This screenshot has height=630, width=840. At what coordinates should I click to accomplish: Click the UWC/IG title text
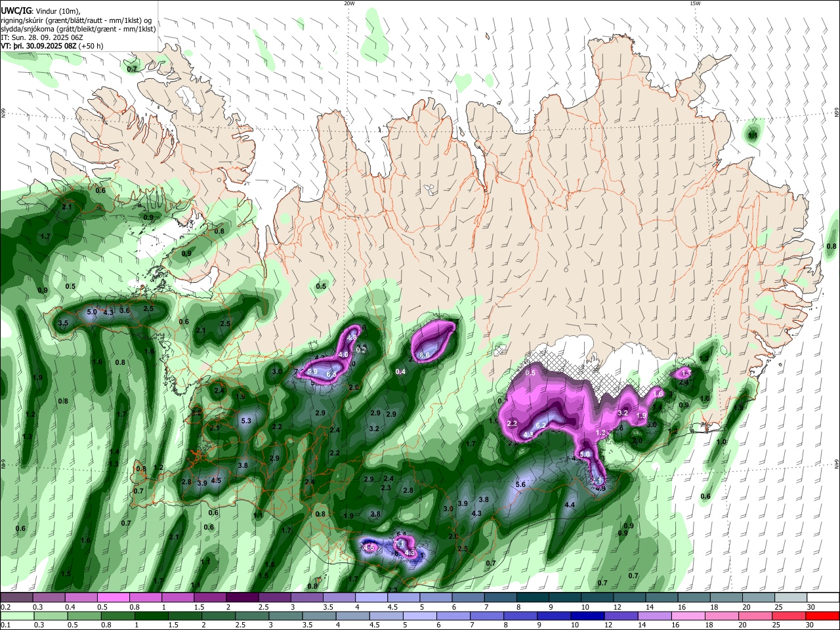pos(15,11)
